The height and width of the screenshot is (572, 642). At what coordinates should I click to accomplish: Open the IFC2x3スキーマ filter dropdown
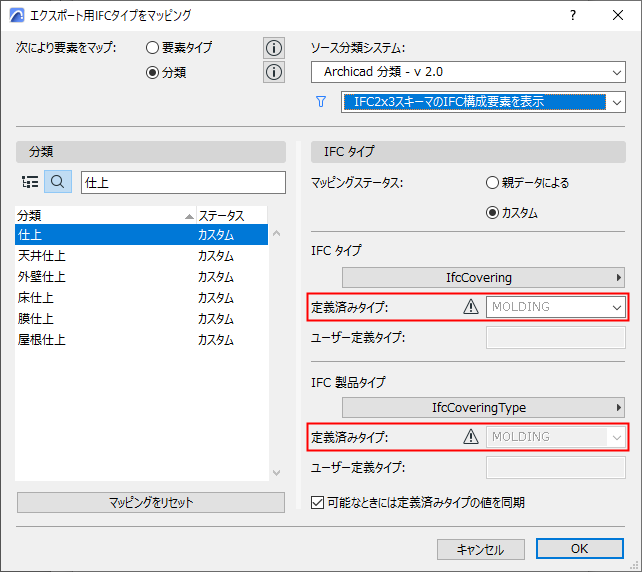[x=483, y=102]
